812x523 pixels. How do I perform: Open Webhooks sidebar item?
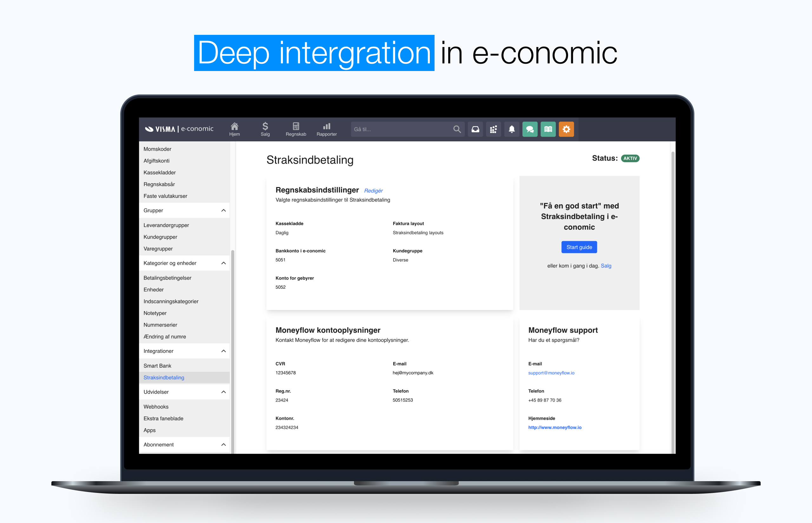[156, 406]
